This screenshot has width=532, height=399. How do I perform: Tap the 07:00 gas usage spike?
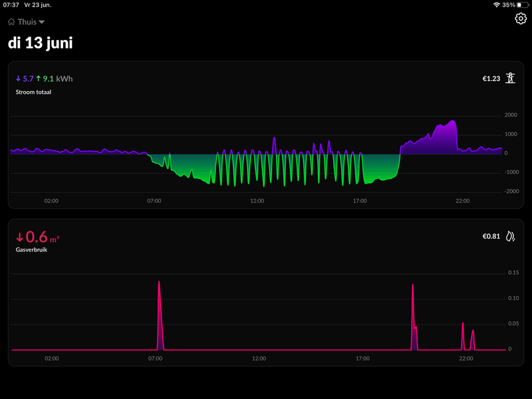pos(159,315)
